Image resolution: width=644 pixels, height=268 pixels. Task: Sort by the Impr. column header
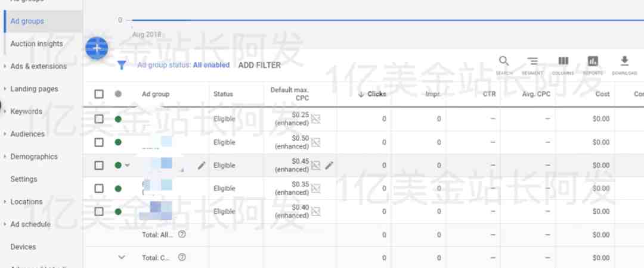pos(434,94)
